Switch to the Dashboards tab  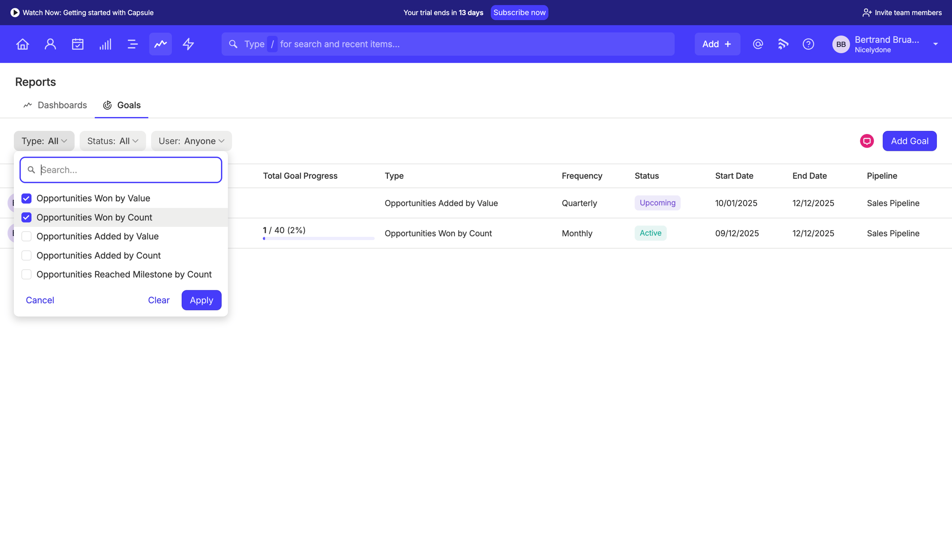55,105
